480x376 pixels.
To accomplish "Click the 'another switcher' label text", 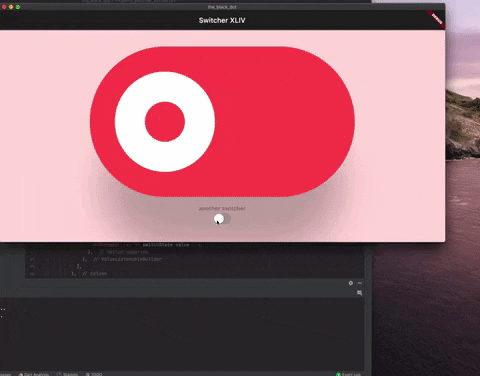I will click(222, 208).
